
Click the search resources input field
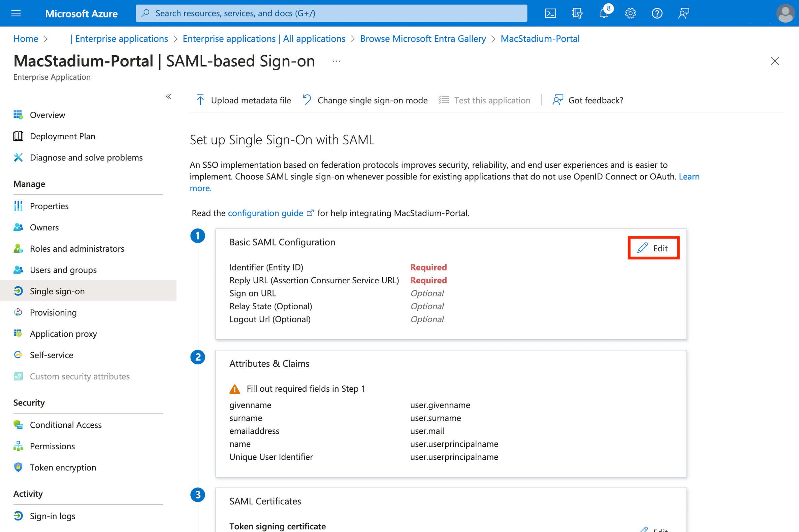tap(331, 13)
